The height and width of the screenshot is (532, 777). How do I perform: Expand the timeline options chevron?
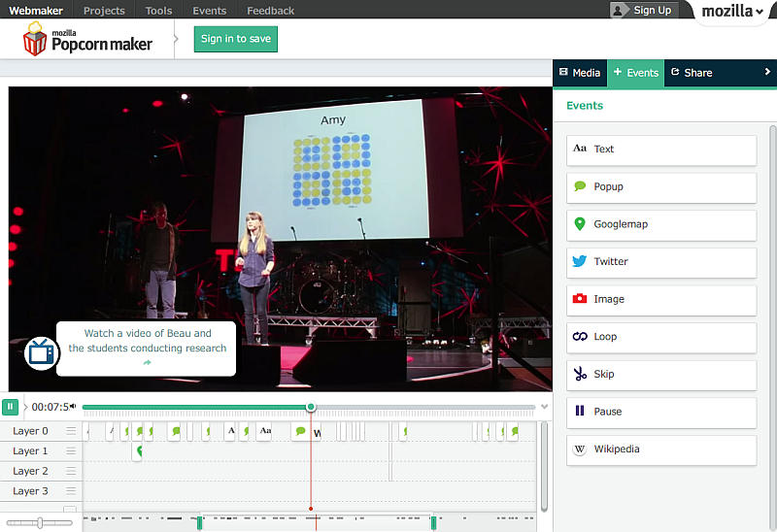click(x=545, y=407)
